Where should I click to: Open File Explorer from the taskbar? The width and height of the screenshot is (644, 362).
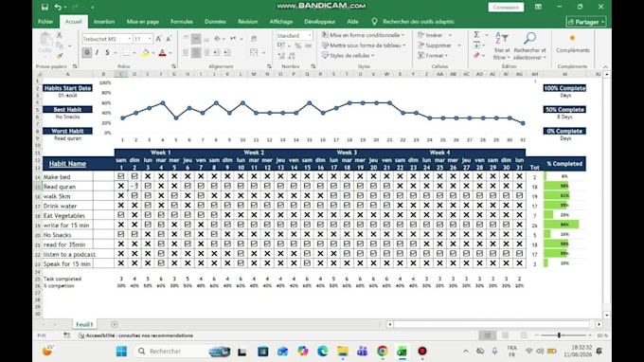(x=343, y=352)
